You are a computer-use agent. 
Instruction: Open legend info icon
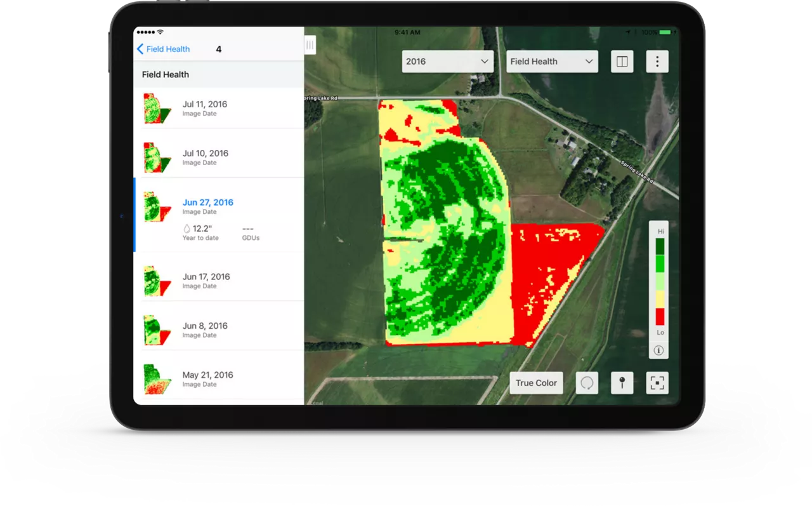pos(658,350)
